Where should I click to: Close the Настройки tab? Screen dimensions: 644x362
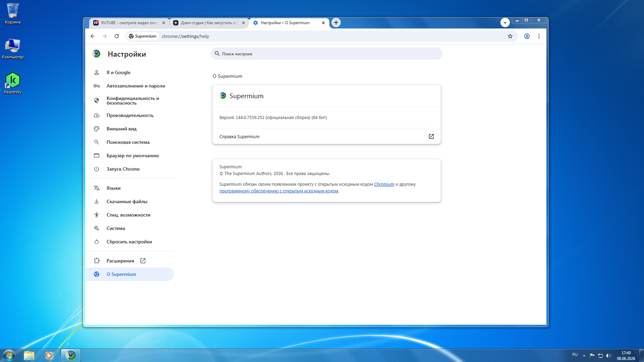[x=324, y=23]
